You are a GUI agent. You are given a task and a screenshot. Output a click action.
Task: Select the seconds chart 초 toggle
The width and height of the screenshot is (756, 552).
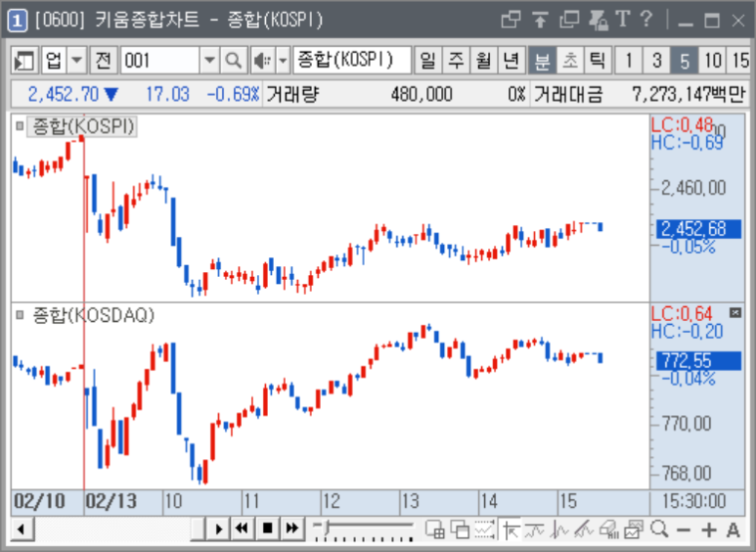pos(570,61)
